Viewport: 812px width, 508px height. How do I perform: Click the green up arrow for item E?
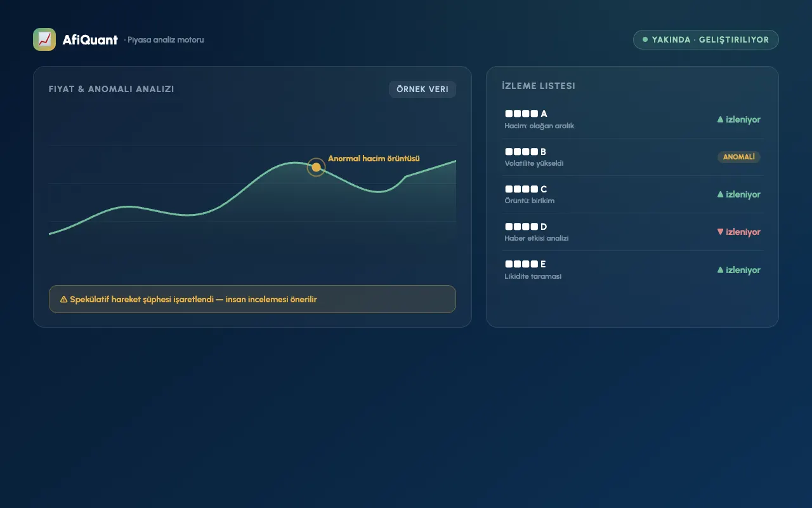pyautogui.click(x=720, y=270)
